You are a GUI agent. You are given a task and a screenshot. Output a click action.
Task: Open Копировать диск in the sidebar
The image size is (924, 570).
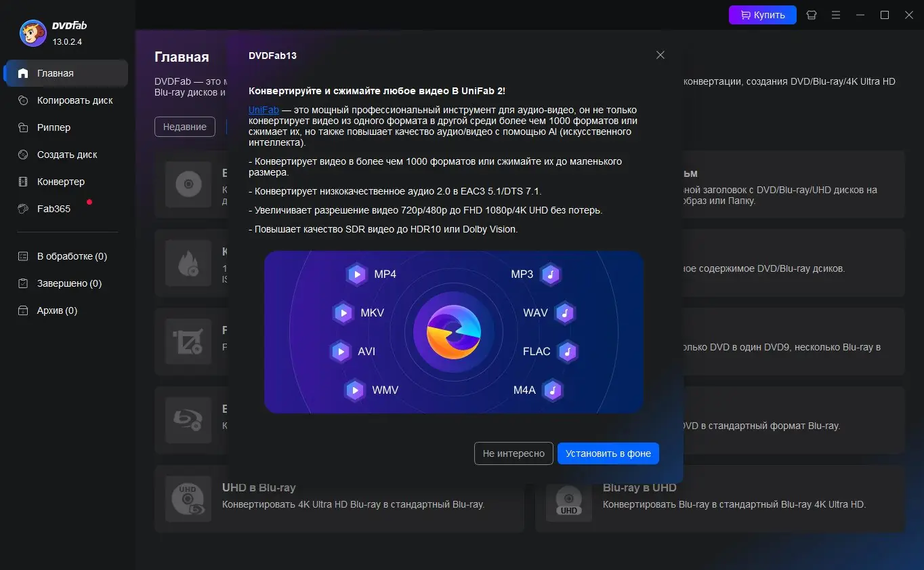click(66, 100)
